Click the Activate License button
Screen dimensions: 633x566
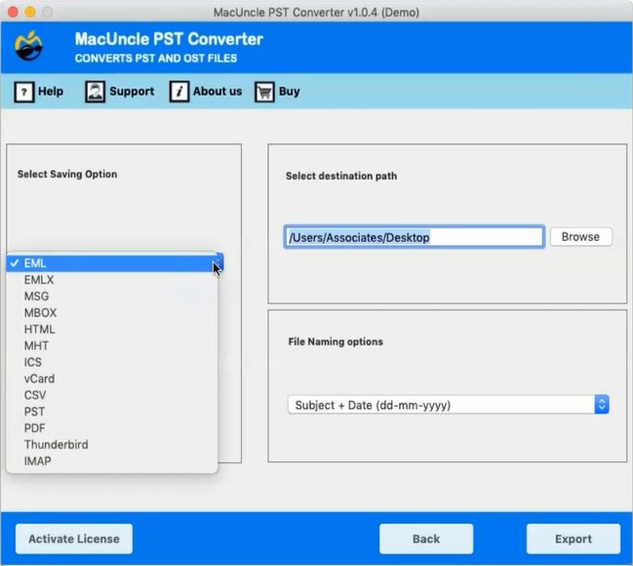pos(74,539)
